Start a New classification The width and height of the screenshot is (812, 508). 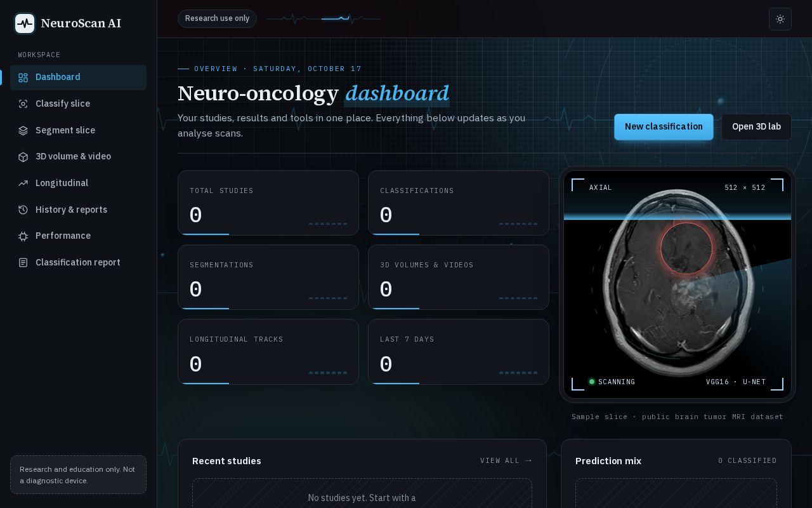[664, 127]
